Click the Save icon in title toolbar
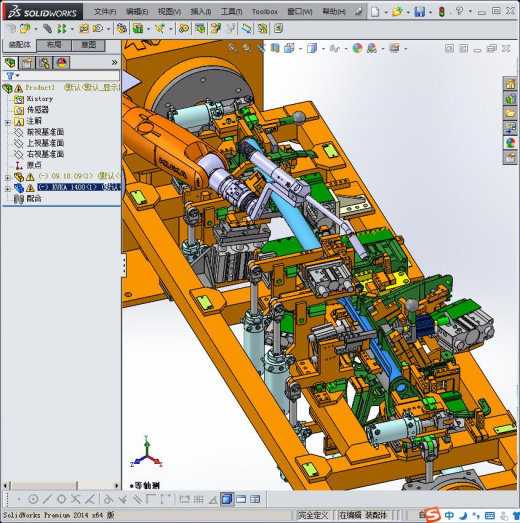The image size is (520, 523). pyautogui.click(x=419, y=12)
